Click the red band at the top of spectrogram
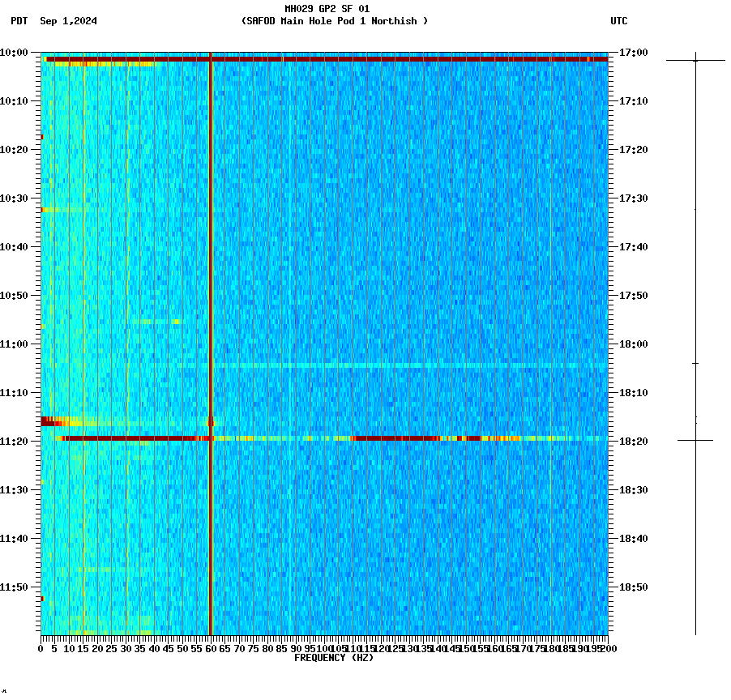This screenshot has height=700, width=731. coord(324,59)
